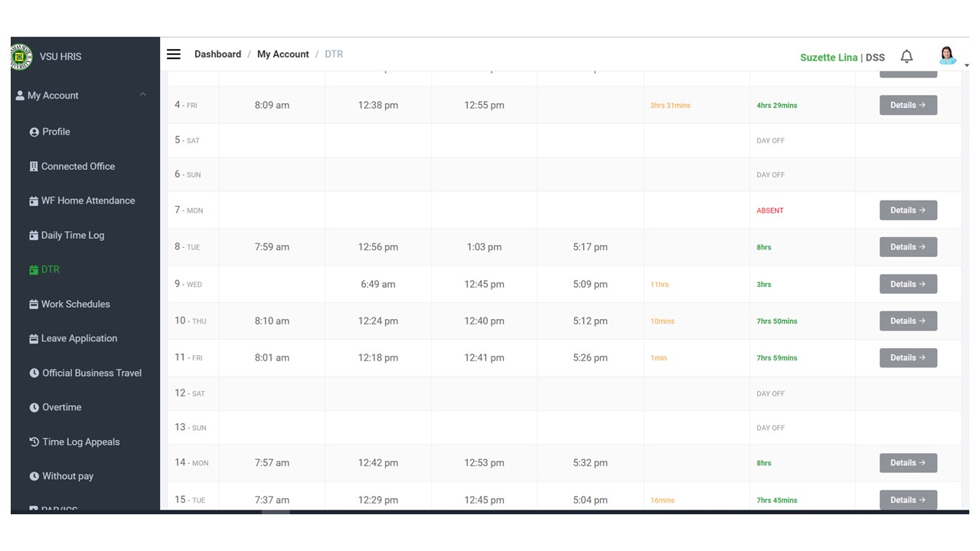Select Connected Office in sidebar
Viewport: 980px width, 551px height.
pos(77,166)
